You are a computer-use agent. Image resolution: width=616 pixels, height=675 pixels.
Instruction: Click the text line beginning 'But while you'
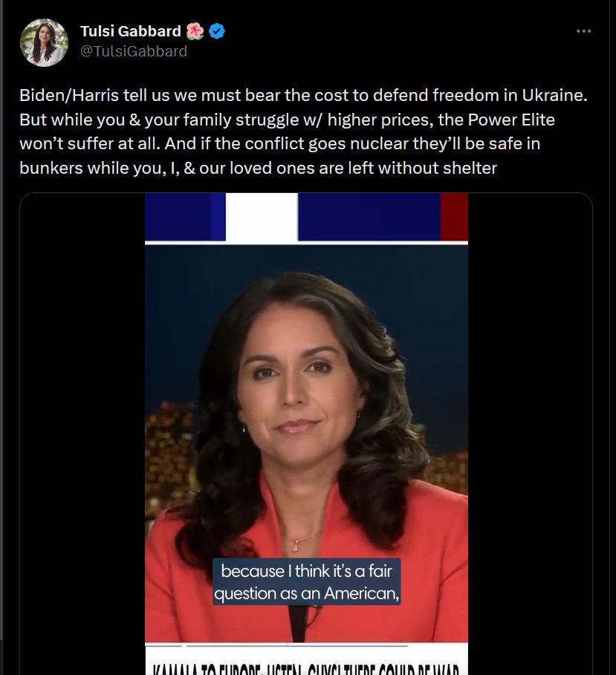pos(287,120)
